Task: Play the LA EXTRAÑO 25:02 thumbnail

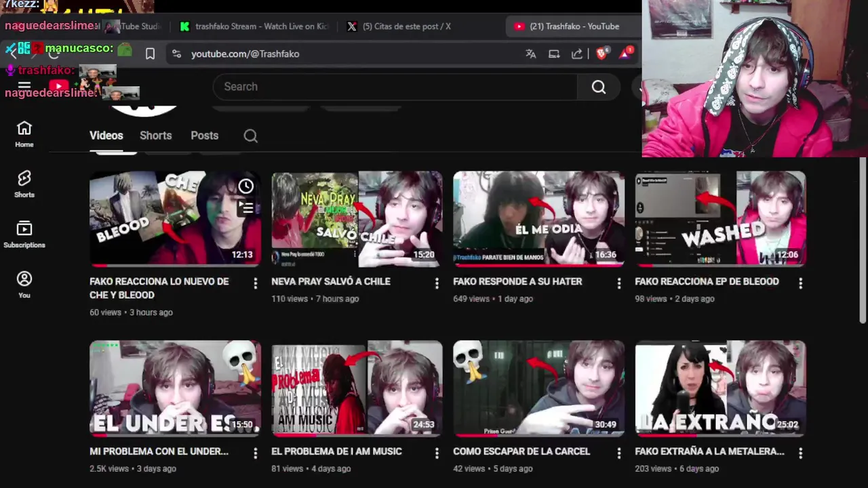Action: coord(720,388)
